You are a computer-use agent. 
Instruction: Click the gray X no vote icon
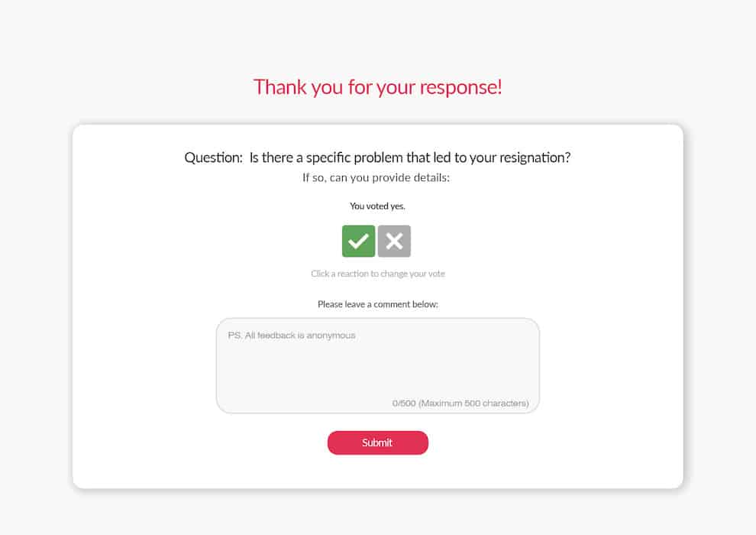pyautogui.click(x=394, y=242)
